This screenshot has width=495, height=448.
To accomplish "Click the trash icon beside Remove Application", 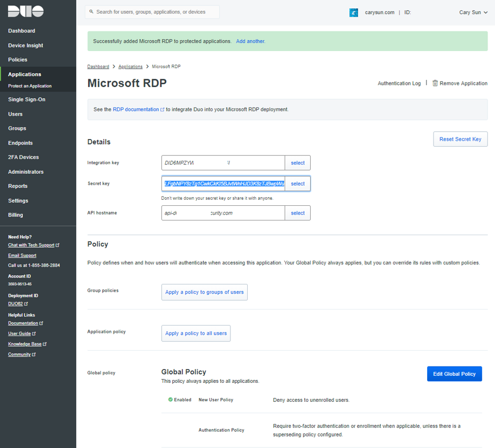I will (x=435, y=83).
